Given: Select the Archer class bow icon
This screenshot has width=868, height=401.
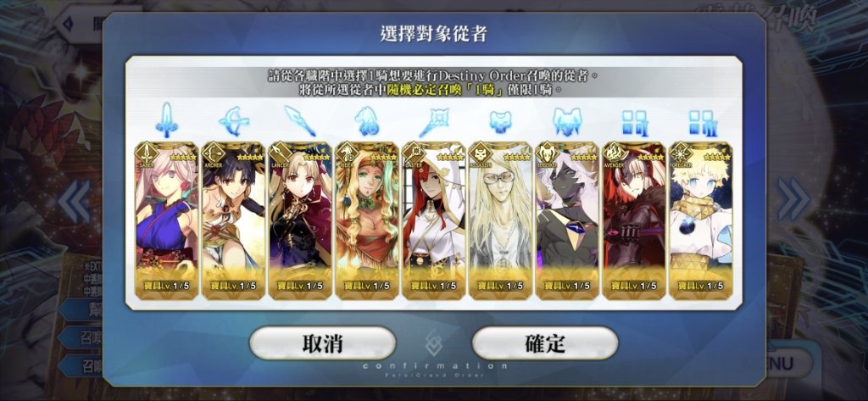Looking at the screenshot, I should [x=234, y=120].
